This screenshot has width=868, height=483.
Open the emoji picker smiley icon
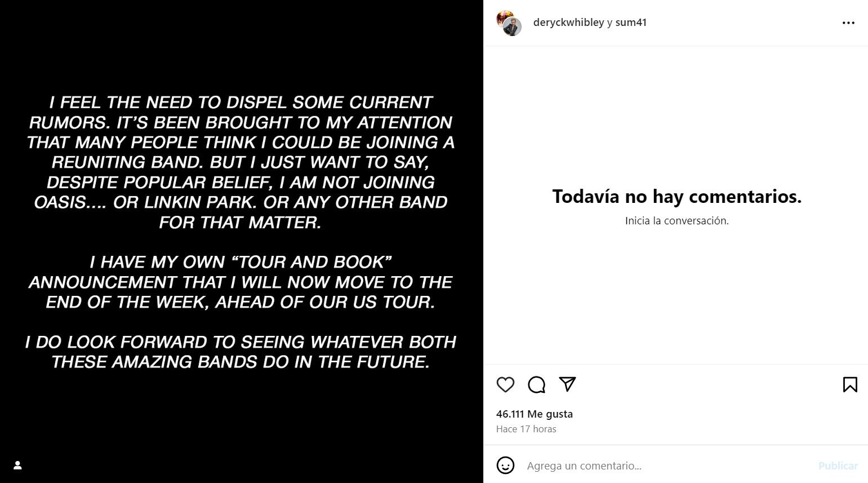[x=505, y=465]
